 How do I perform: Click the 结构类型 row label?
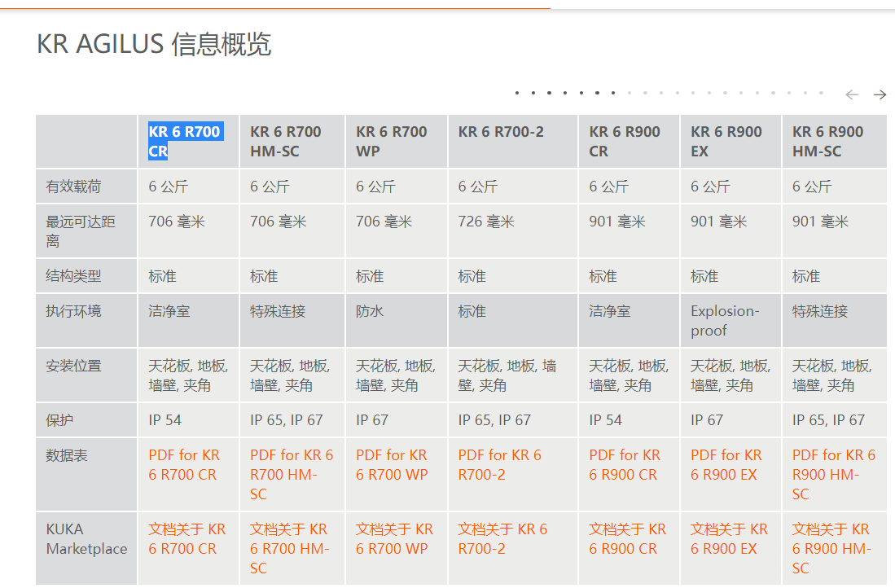coord(73,276)
